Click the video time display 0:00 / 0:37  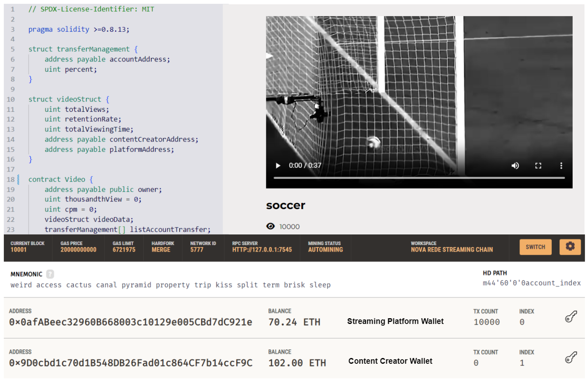pos(305,165)
